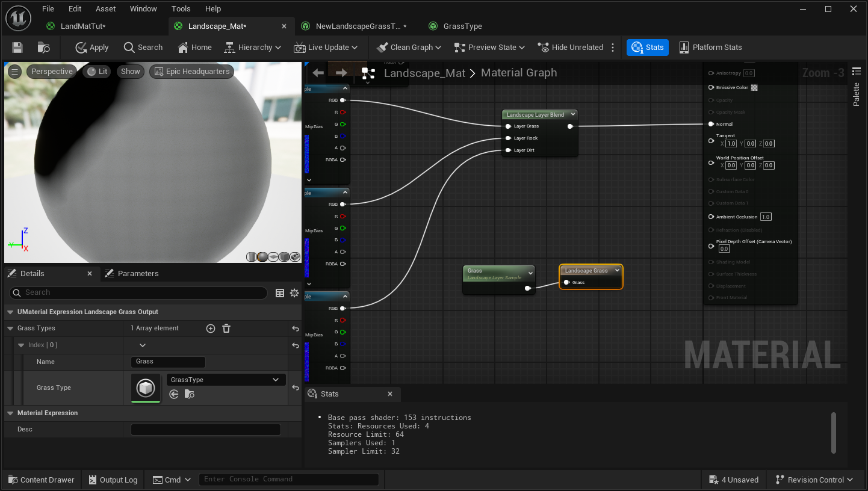Image resolution: width=868 pixels, height=491 pixels.
Task: Open Details property matrix grid icon
Action: [280, 293]
